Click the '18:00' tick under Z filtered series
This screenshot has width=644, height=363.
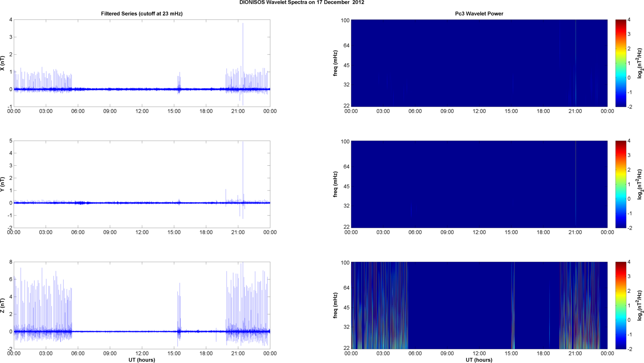coord(206,354)
